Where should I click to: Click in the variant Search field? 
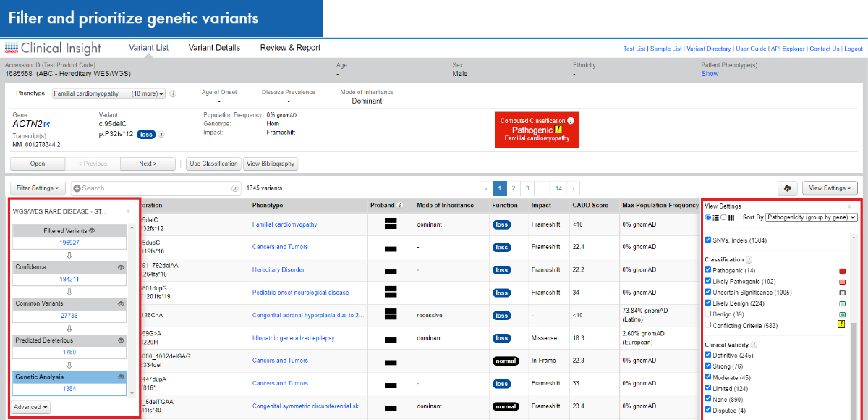pyautogui.click(x=156, y=188)
